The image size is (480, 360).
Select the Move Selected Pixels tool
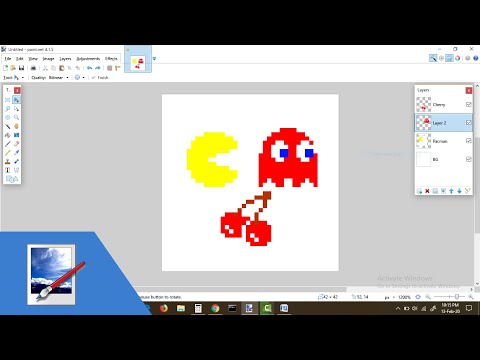click(x=16, y=100)
